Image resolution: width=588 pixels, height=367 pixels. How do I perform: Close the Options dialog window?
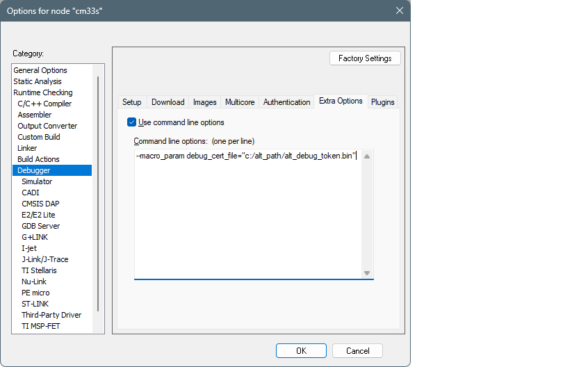[x=399, y=10]
